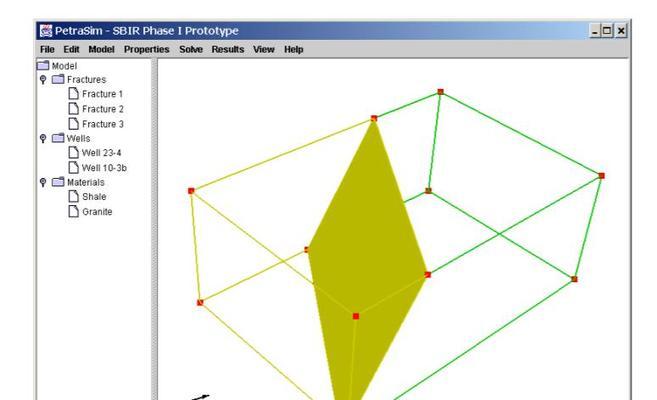The width and height of the screenshot is (657, 400).
Task: Maximize the PetraSim window
Action: tap(607, 31)
